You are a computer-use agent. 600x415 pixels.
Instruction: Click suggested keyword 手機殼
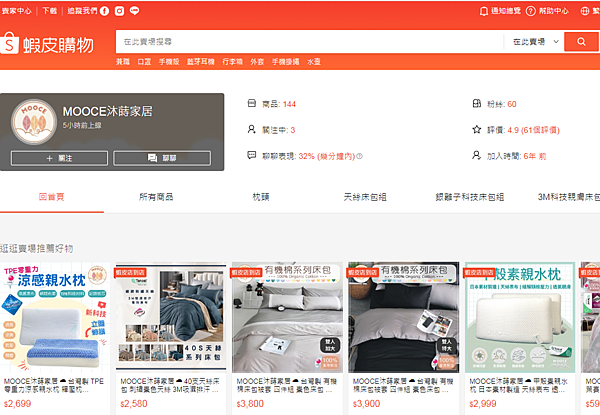click(x=169, y=62)
